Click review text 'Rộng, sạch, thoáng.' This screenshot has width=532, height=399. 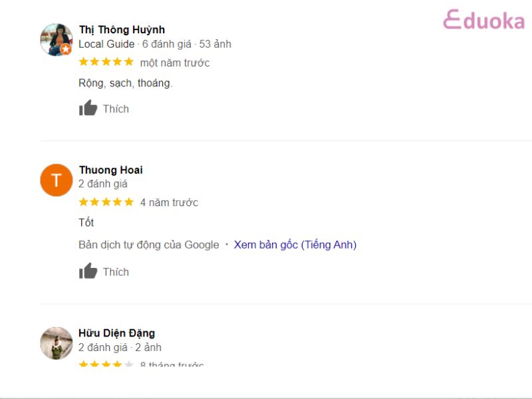pos(125,83)
